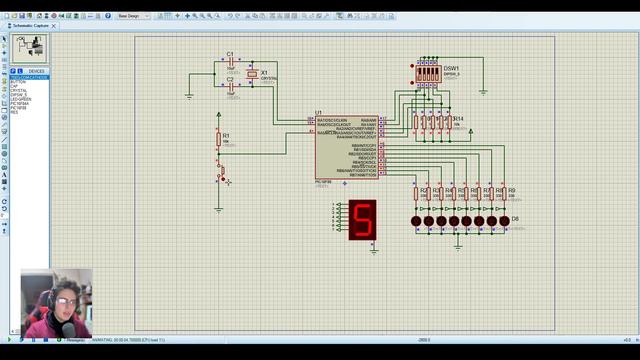The width and height of the screenshot is (640, 360).
Task: Click the X-mirror flip icon
Action: (x=4, y=224)
